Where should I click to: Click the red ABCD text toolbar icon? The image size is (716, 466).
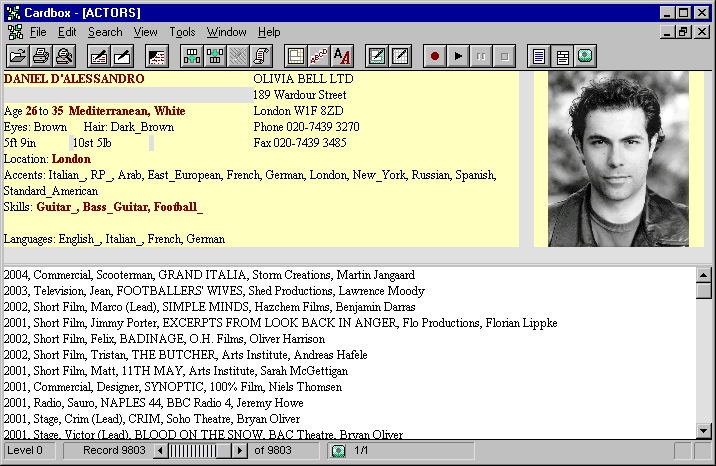(x=319, y=56)
